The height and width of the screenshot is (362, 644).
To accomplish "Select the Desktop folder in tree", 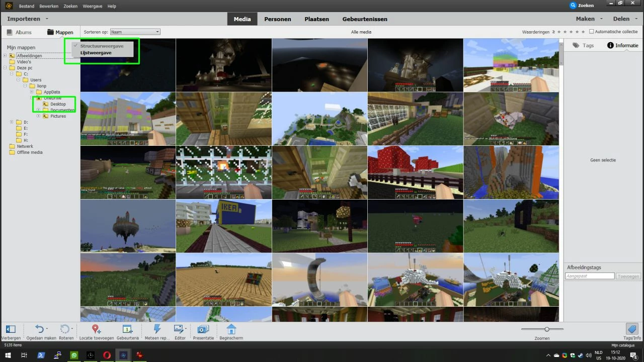I will pyautogui.click(x=58, y=104).
